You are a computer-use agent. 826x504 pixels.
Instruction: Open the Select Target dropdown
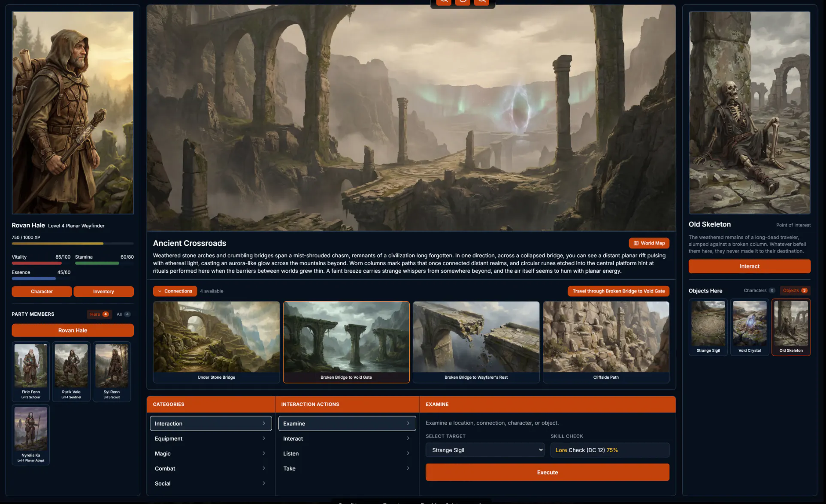(x=485, y=450)
